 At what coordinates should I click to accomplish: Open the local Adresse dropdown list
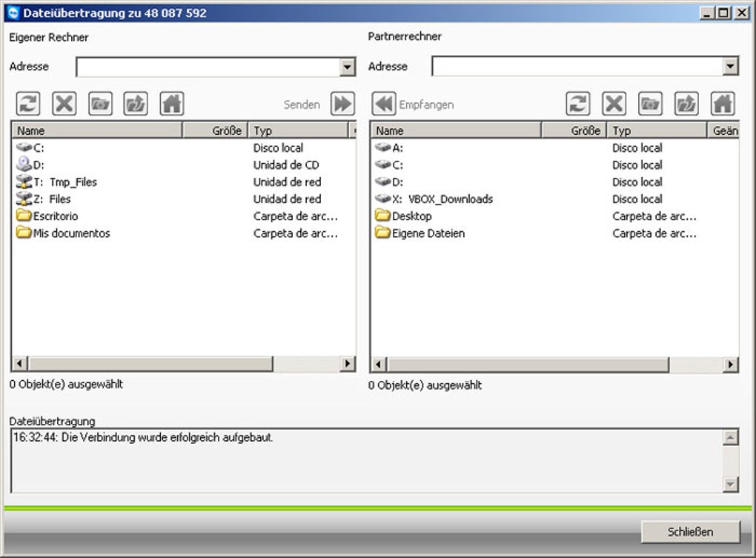346,66
